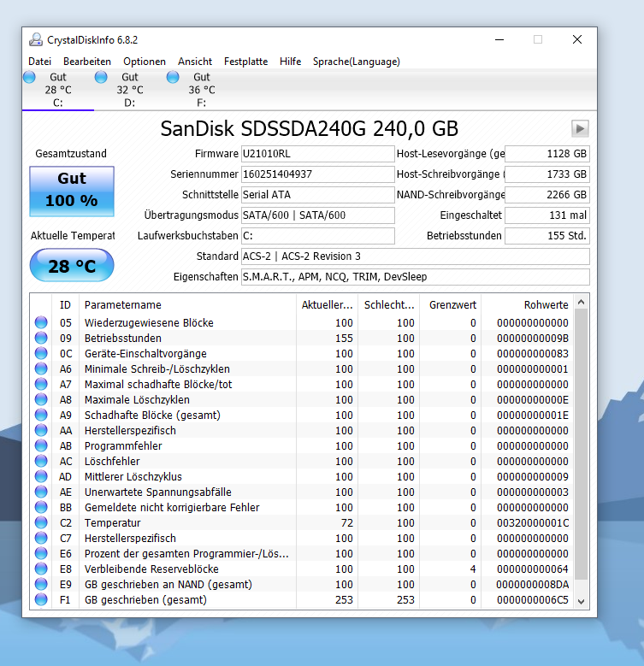Select the C: drive status orb
The width and height of the screenshot is (644, 666).
click(29, 77)
